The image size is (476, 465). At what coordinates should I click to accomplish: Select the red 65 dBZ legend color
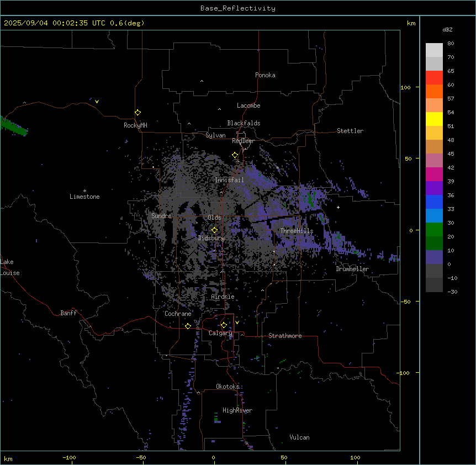pyautogui.click(x=434, y=77)
